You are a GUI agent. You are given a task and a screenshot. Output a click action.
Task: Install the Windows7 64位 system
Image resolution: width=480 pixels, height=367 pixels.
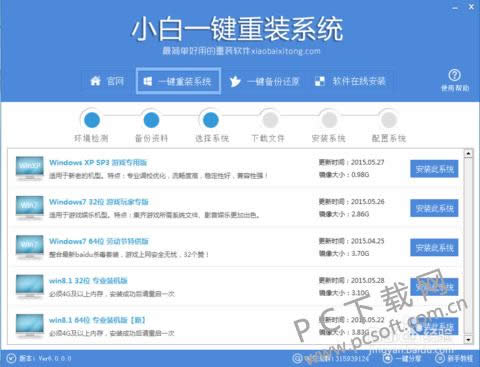point(434,248)
